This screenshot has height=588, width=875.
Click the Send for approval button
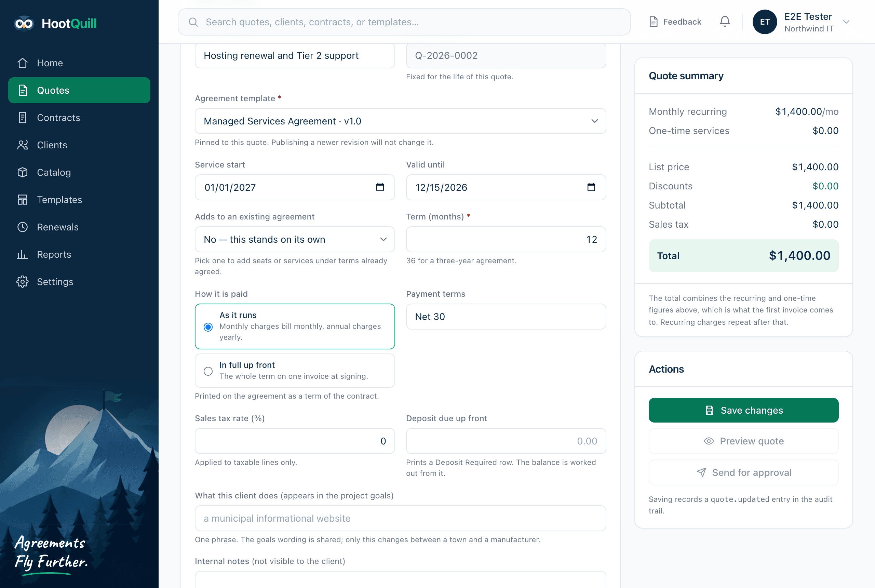(743, 472)
